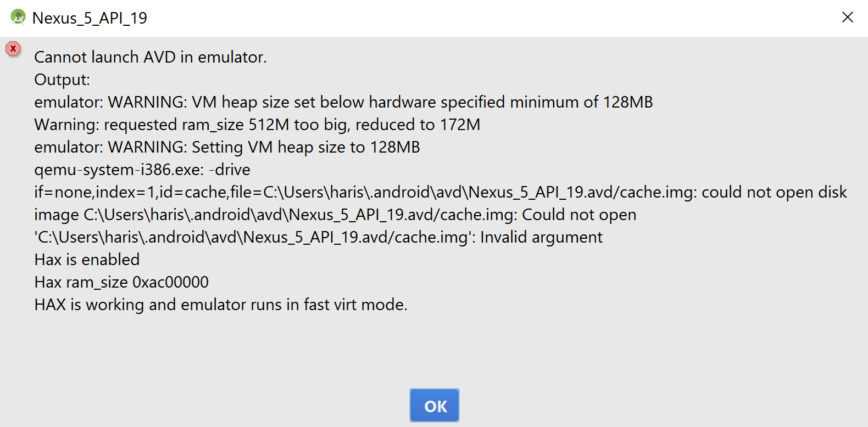Click the 'Cannot launch AVD in emulator.' message

click(x=150, y=57)
